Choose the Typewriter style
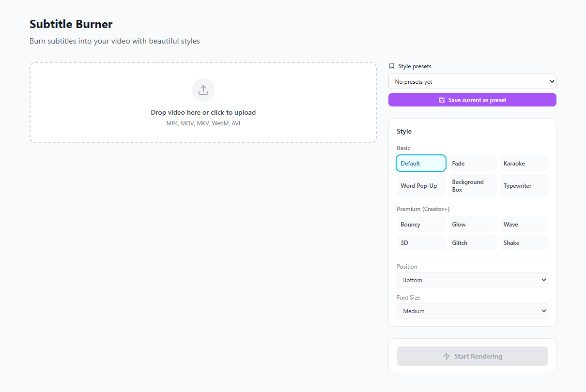The width and height of the screenshot is (586, 392). [x=524, y=185]
